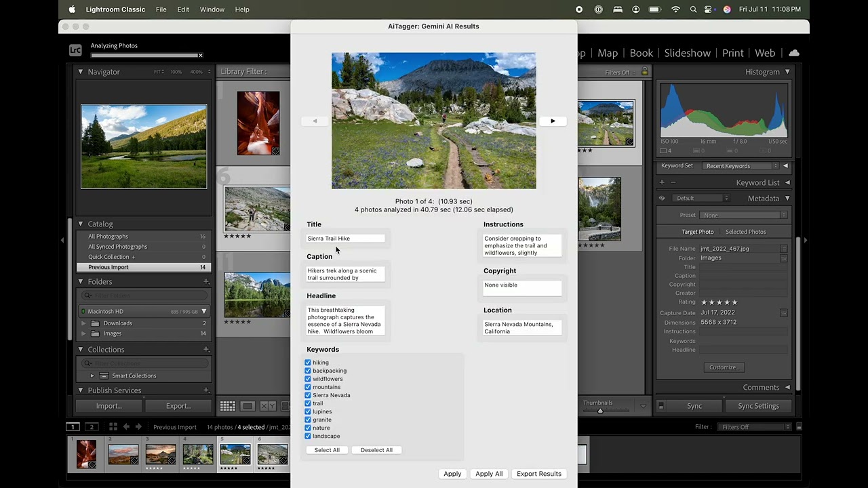Click the Customize metadata button
Viewport: 868px width, 488px height.
(724, 367)
